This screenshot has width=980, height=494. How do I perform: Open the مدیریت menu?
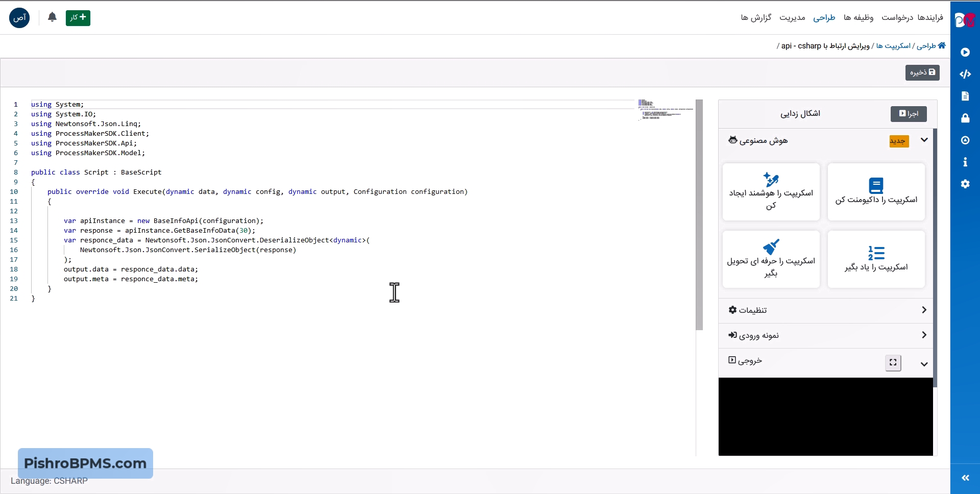coord(792,18)
